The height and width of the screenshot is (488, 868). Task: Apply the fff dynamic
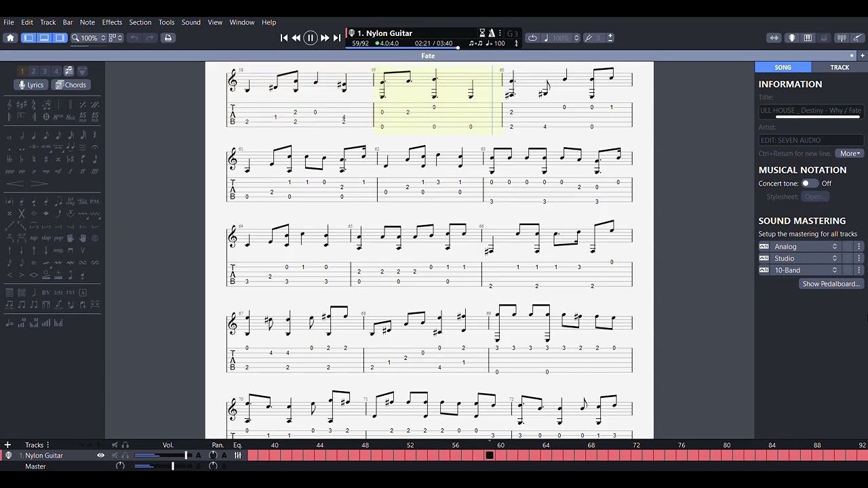tap(95, 171)
